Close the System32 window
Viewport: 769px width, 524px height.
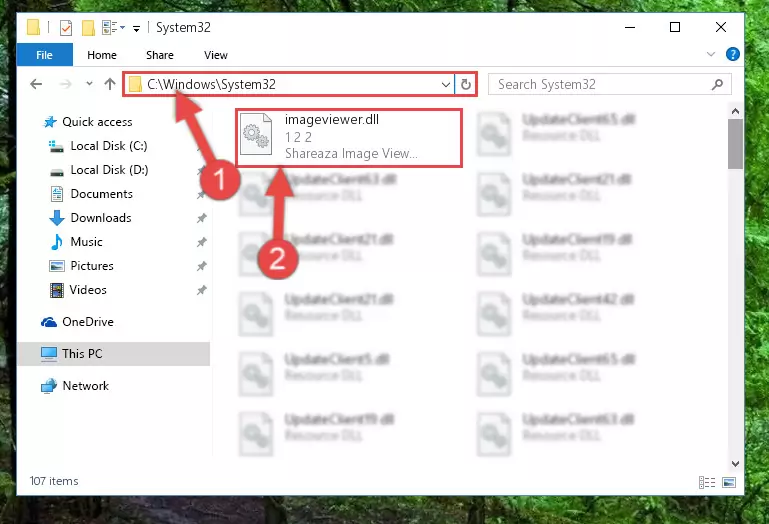click(x=721, y=27)
